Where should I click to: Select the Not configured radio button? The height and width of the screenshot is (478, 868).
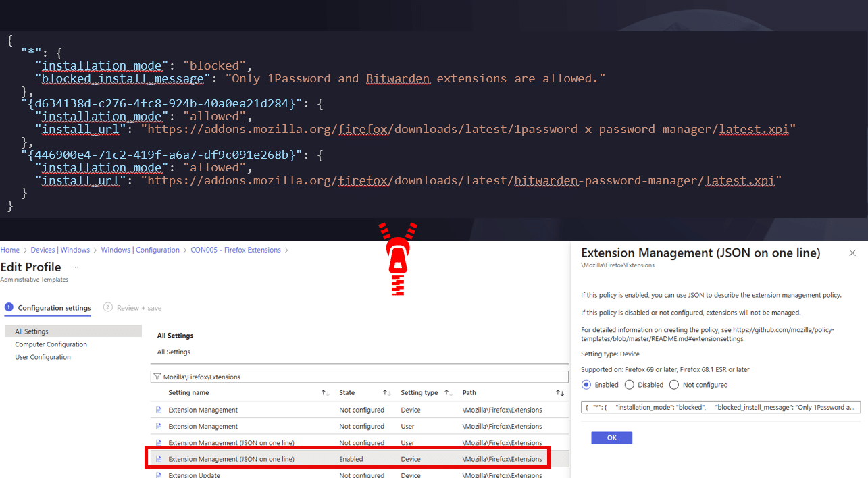(x=674, y=385)
